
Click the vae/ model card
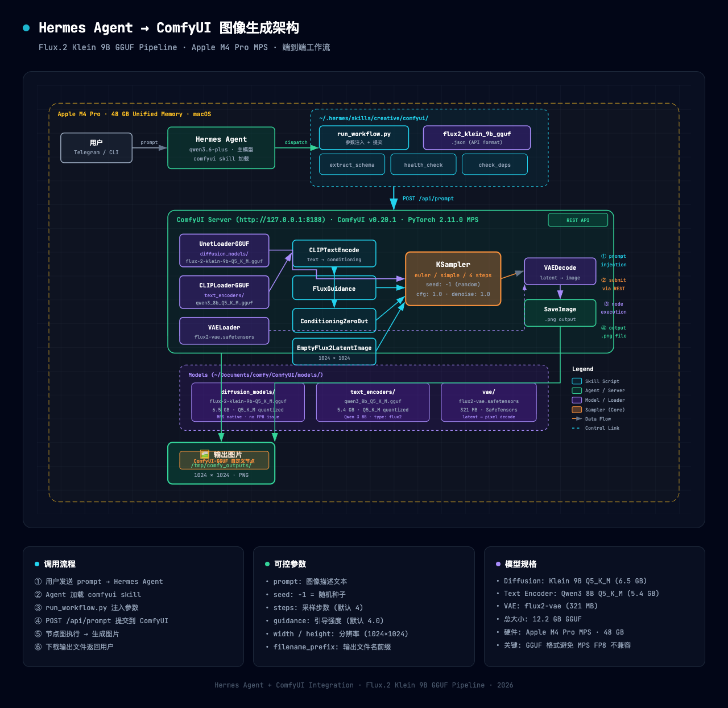489,402
